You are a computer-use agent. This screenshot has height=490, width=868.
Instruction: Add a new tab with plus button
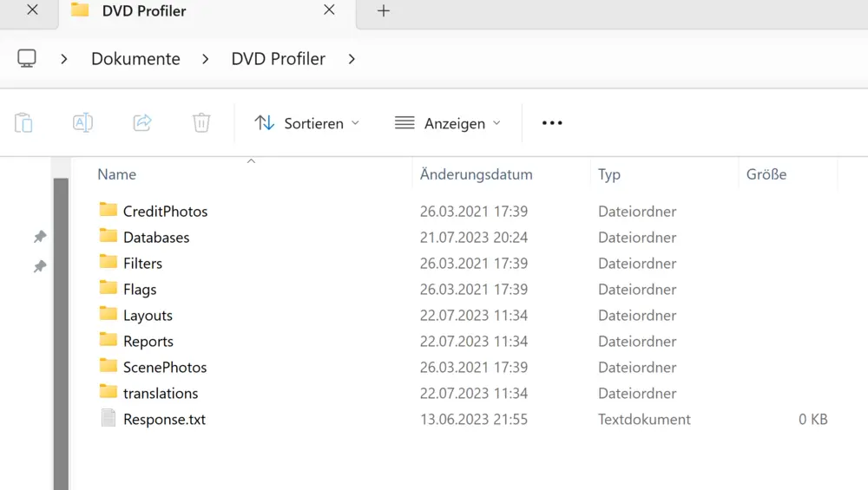click(x=383, y=10)
